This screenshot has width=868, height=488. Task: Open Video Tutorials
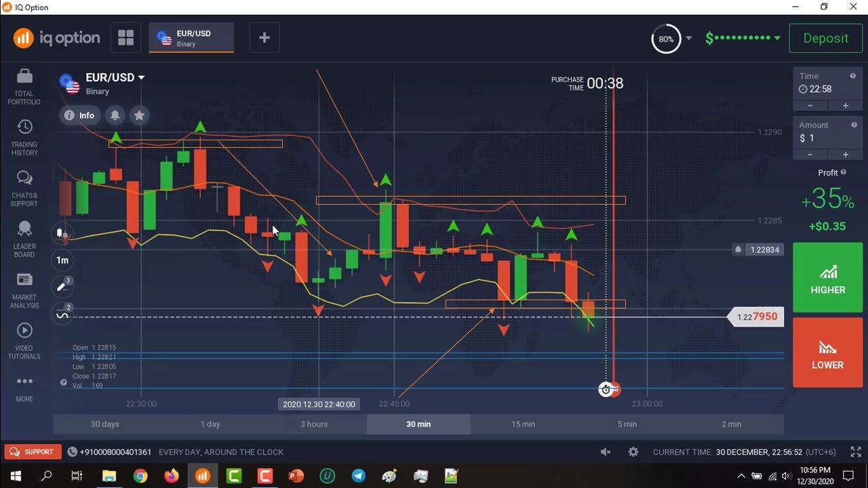click(24, 341)
